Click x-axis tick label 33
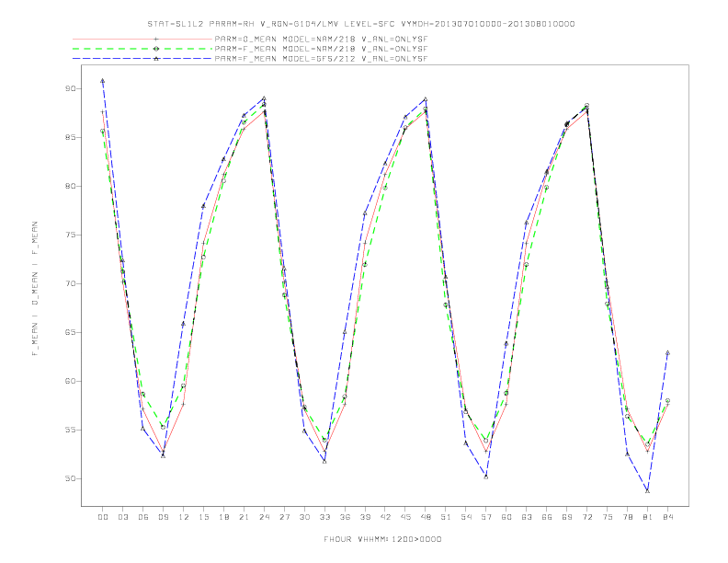Image resolution: width=728 pixels, height=563 pixels. coord(324,517)
